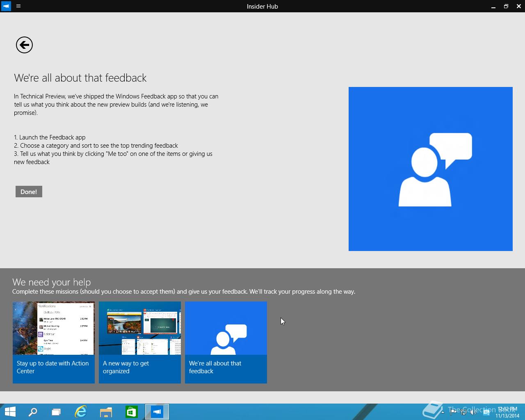Open the Action Center flag icon in tray
Viewport: 525px width, 420px height.
click(453, 412)
